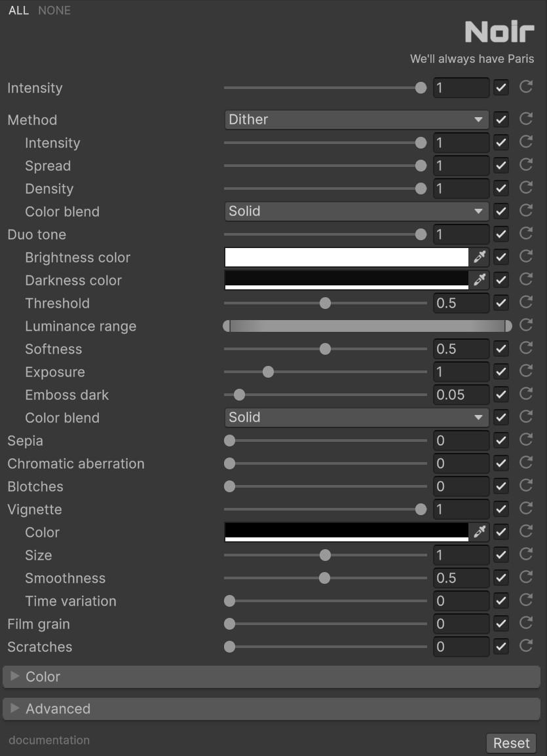Pick Vignette color with the eyedropper
Viewport: 547px width, 756px height.
(480, 532)
